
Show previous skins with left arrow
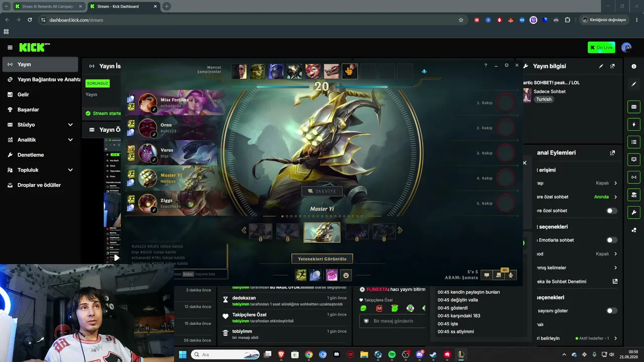pos(244,230)
